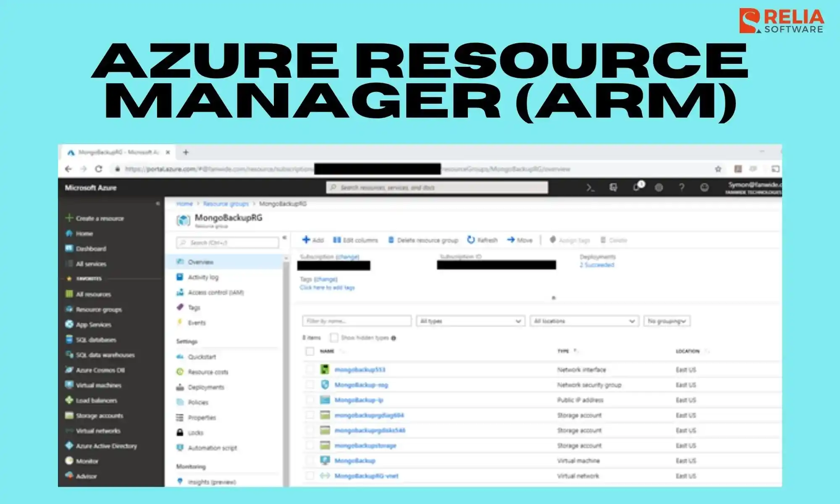Check the mongobackuprgdiag694 row checkbox
The height and width of the screenshot is (504, 840).
coord(310,415)
